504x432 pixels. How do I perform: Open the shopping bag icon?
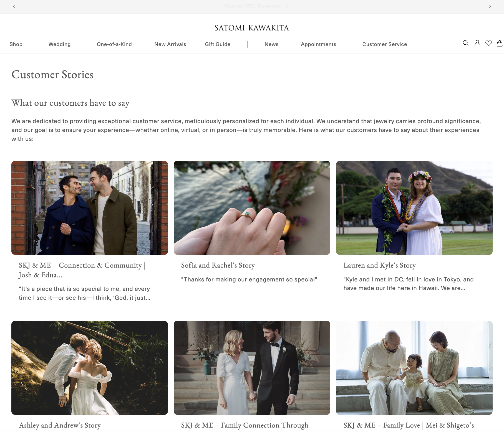tap(500, 43)
